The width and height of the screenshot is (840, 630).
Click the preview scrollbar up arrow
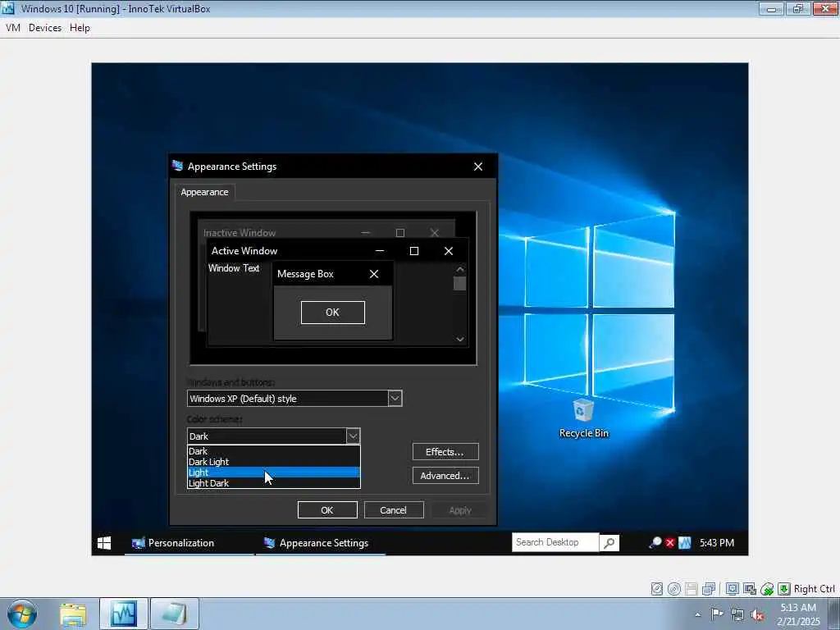(x=459, y=269)
